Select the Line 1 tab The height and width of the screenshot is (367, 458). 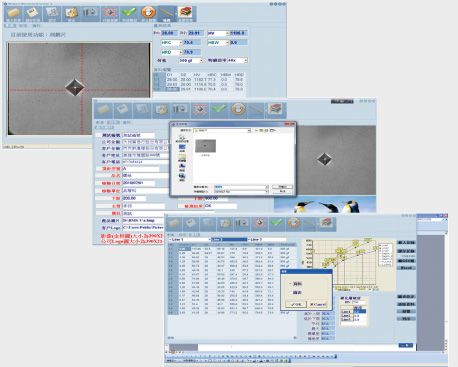click(189, 239)
